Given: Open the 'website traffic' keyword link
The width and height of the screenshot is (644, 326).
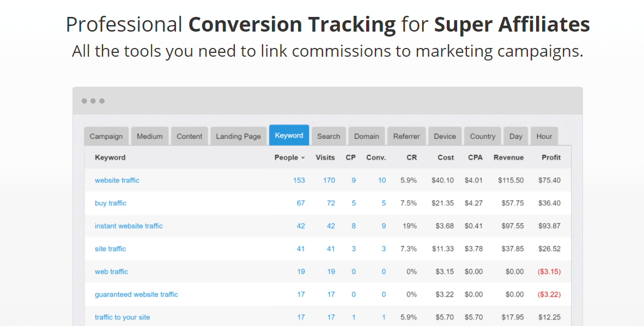Looking at the screenshot, I should (117, 180).
